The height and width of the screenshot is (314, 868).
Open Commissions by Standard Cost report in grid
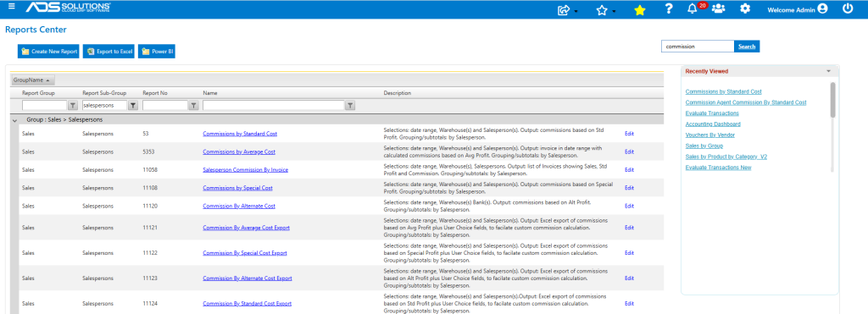[x=240, y=134]
